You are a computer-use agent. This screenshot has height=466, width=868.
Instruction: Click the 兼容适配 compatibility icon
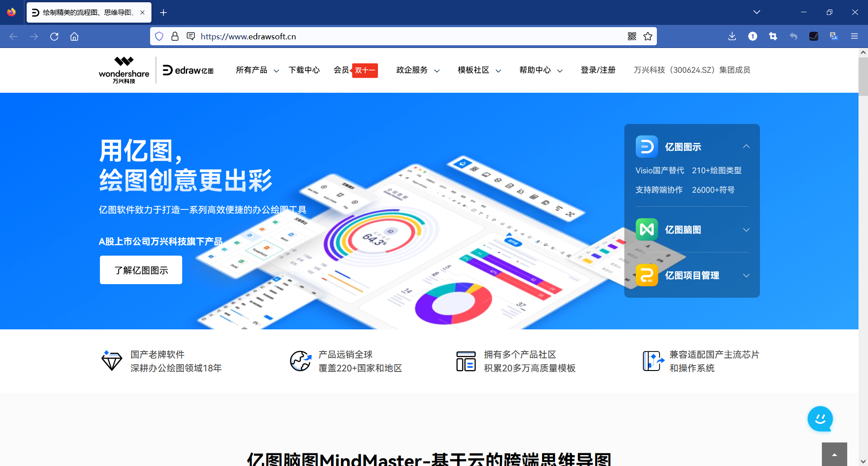pos(653,361)
